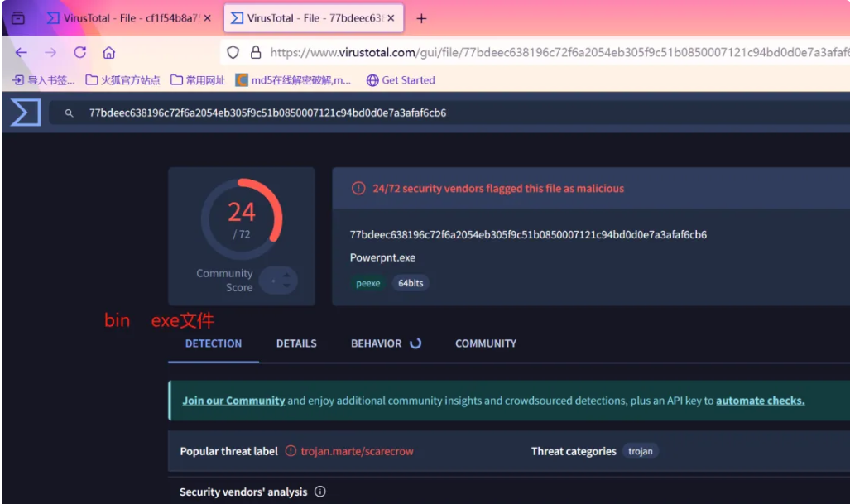
Task: Vote down in Community Score
Action: pos(286,286)
